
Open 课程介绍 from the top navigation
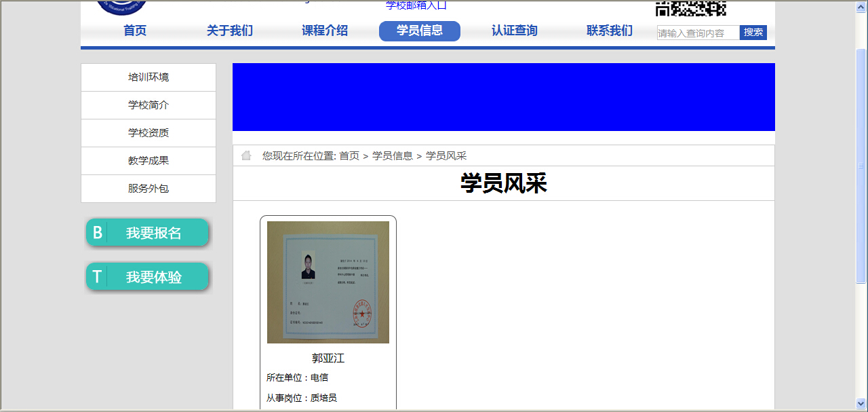[325, 31]
